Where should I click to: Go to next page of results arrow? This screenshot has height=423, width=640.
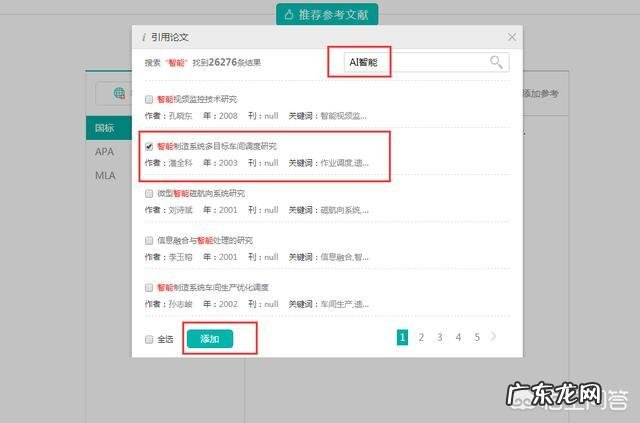[x=494, y=337]
